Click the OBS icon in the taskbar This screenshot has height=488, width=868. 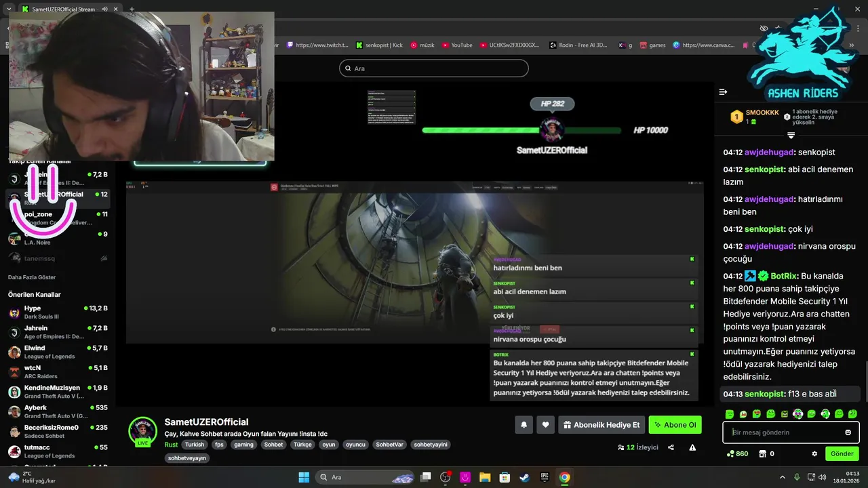(446, 477)
